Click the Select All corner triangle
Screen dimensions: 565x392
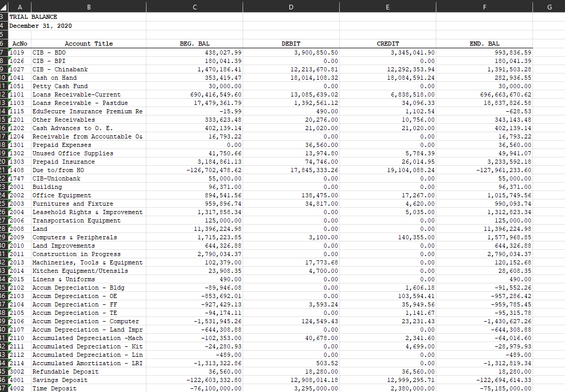tap(4, 7)
